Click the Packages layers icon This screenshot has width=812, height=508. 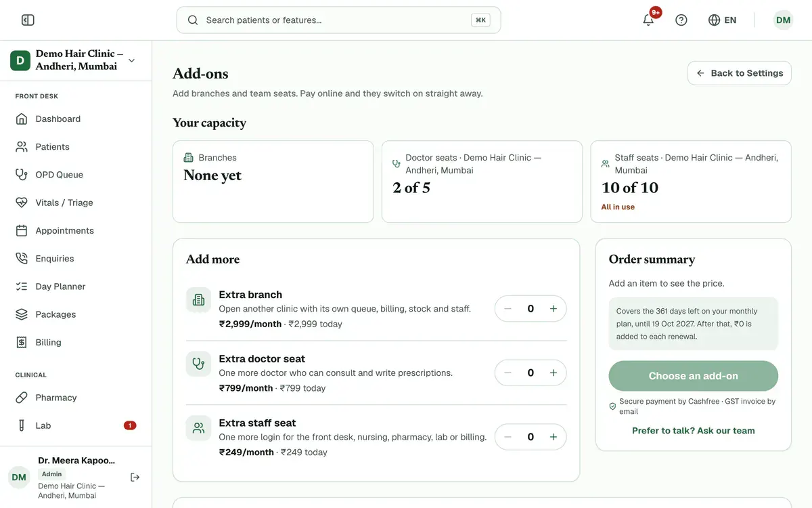(22, 314)
